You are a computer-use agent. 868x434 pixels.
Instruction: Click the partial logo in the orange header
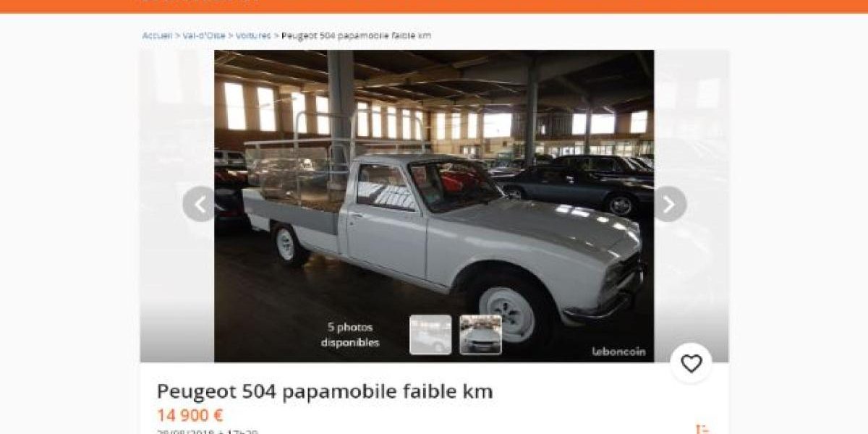coord(199,1)
